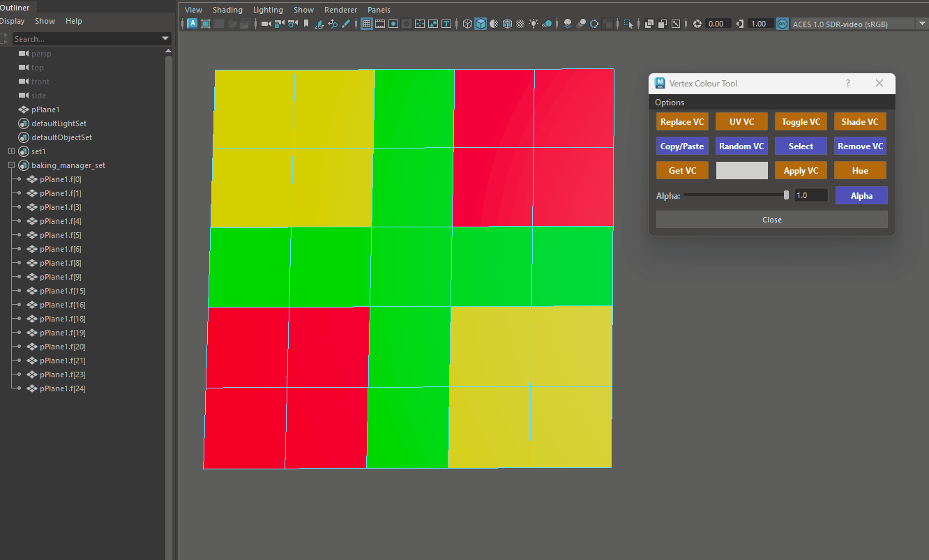The image size is (929, 560).
Task: Toggle wireframe on shaded icon
Action: (x=507, y=24)
